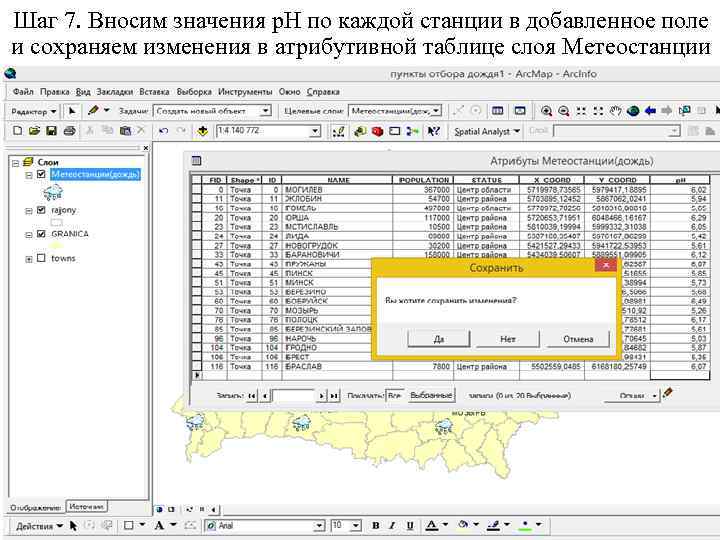Viewport: 720px width, 540px height.
Task: Click the Underline U button
Action: point(410,525)
